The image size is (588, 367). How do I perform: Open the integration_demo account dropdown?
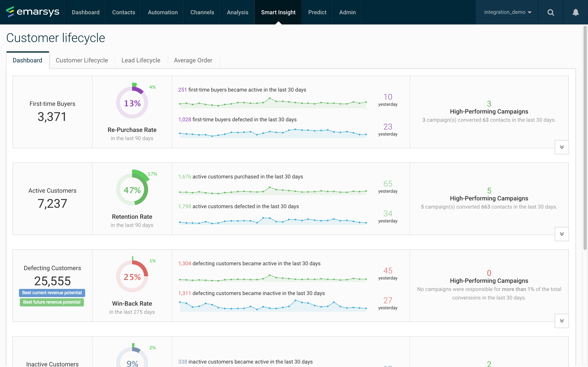tap(508, 12)
